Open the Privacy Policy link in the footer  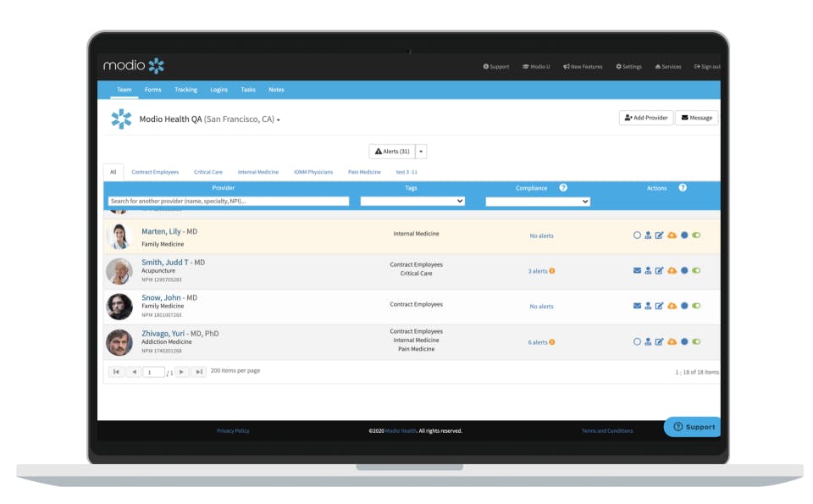[233, 430]
